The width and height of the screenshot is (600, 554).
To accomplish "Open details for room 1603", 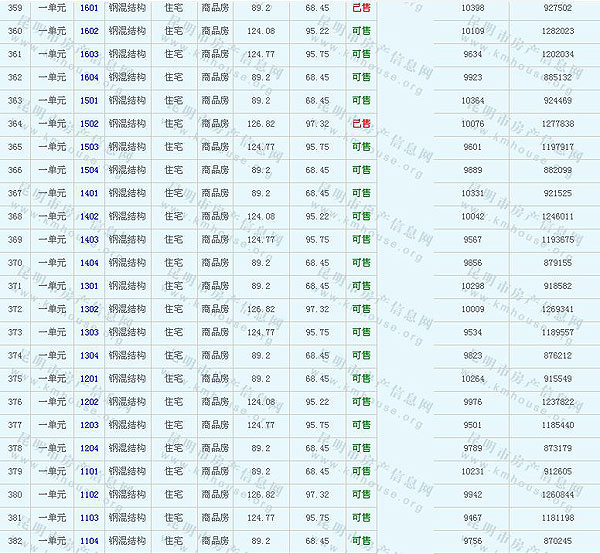I will 89,54.
